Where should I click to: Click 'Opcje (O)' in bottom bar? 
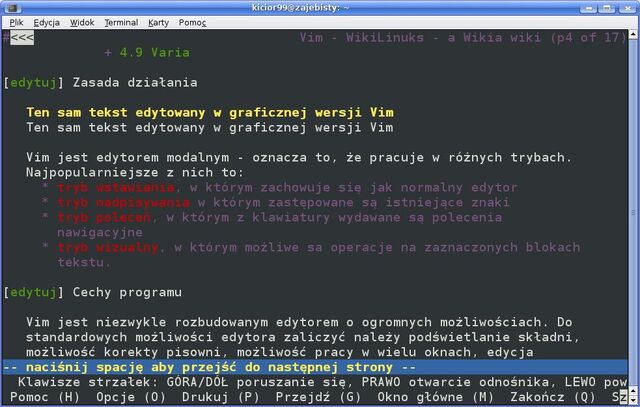pyautogui.click(x=131, y=397)
